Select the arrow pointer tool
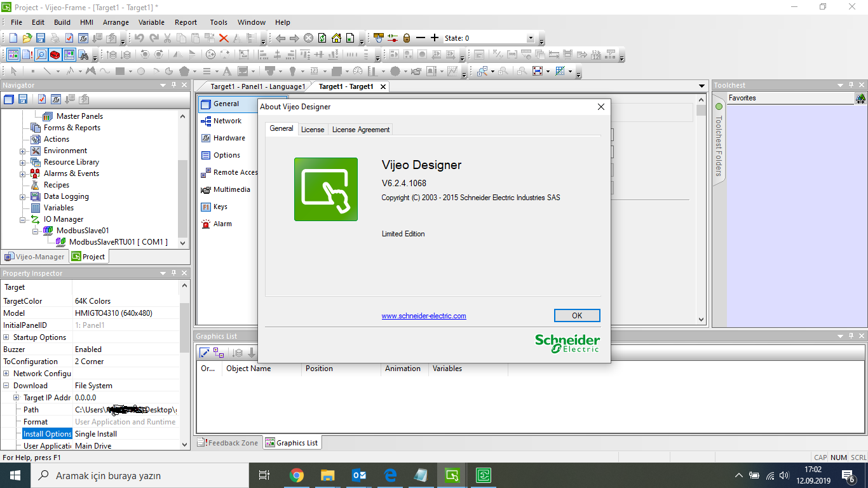 point(13,71)
